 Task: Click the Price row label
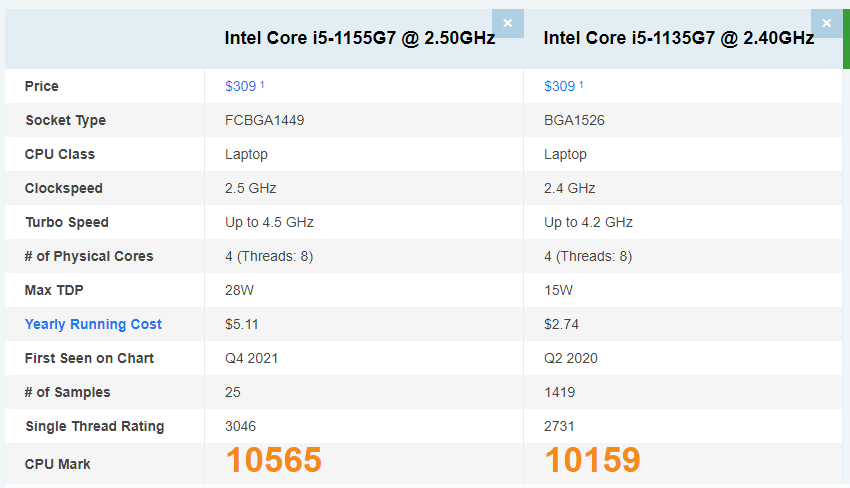point(42,86)
